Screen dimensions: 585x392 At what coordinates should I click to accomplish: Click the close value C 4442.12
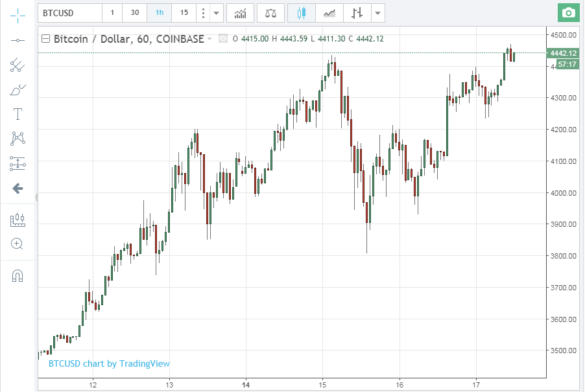pos(366,39)
